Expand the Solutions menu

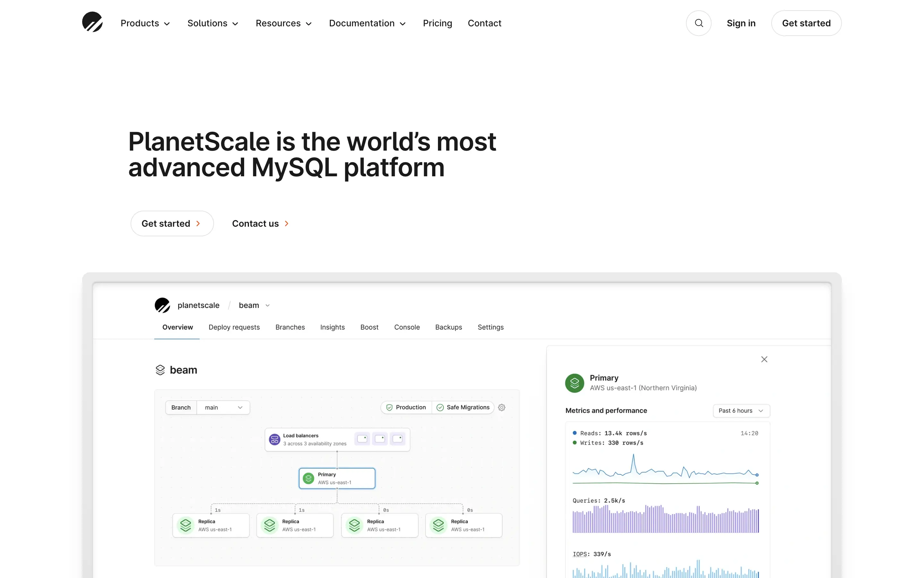[213, 23]
